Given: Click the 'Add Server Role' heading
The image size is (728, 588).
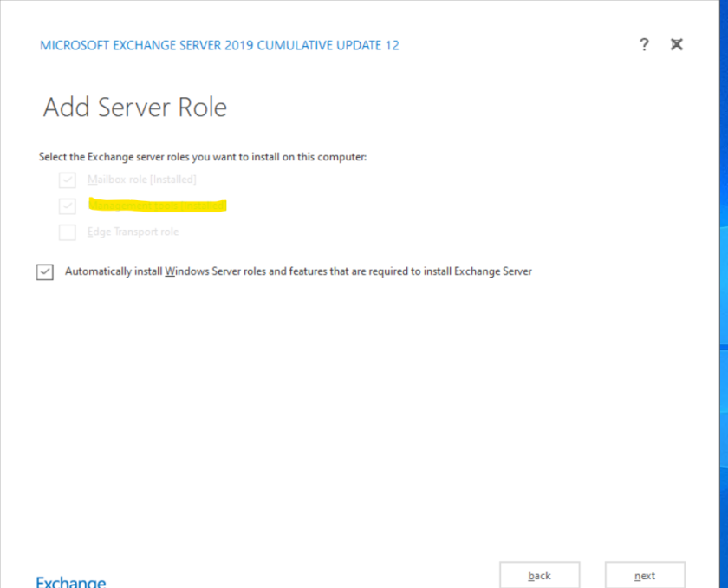Looking at the screenshot, I should click(135, 108).
